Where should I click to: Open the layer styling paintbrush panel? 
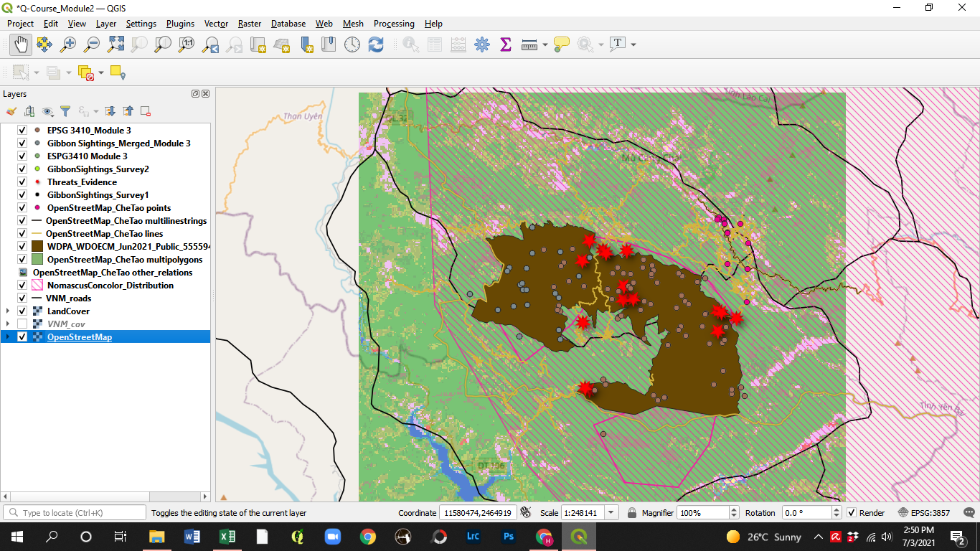click(11, 111)
